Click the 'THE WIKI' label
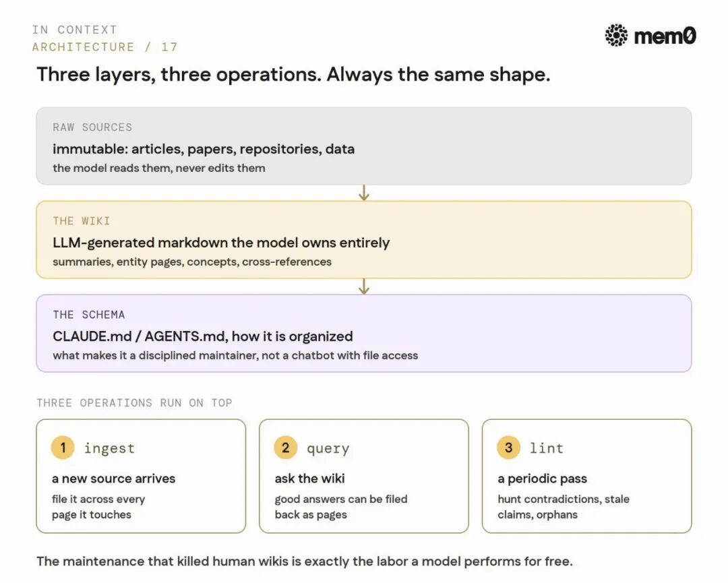Viewport: 728px width, 583px height. pyautogui.click(x=82, y=221)
